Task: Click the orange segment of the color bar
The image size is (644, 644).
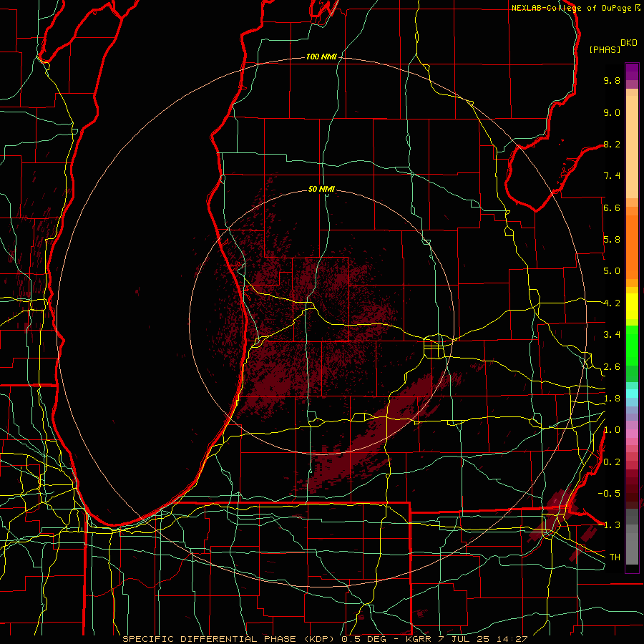Action: (632, 246)
